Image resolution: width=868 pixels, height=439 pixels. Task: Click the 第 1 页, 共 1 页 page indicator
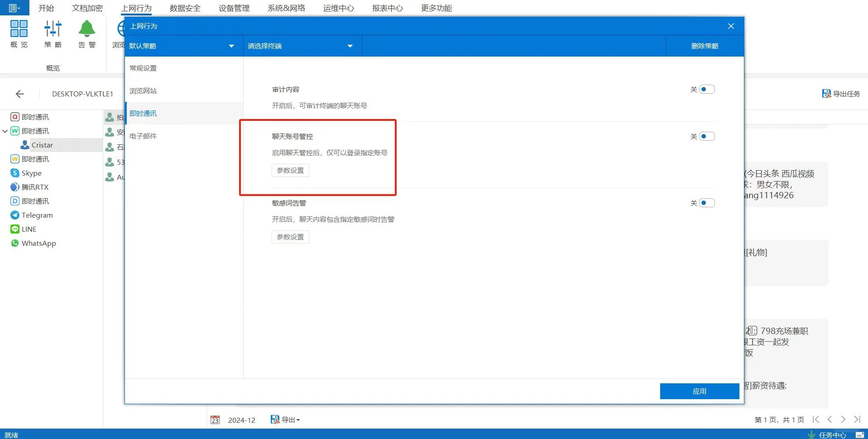(779, 420)
